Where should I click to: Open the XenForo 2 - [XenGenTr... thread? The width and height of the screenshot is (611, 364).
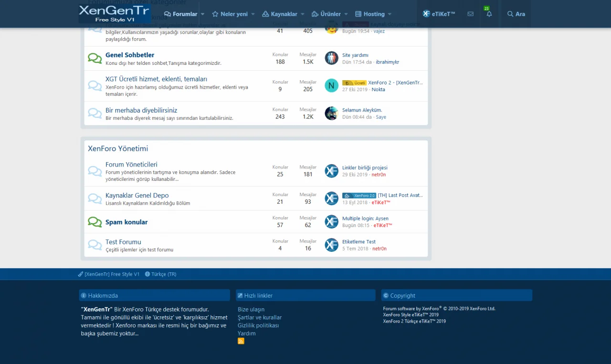point(395,83)
